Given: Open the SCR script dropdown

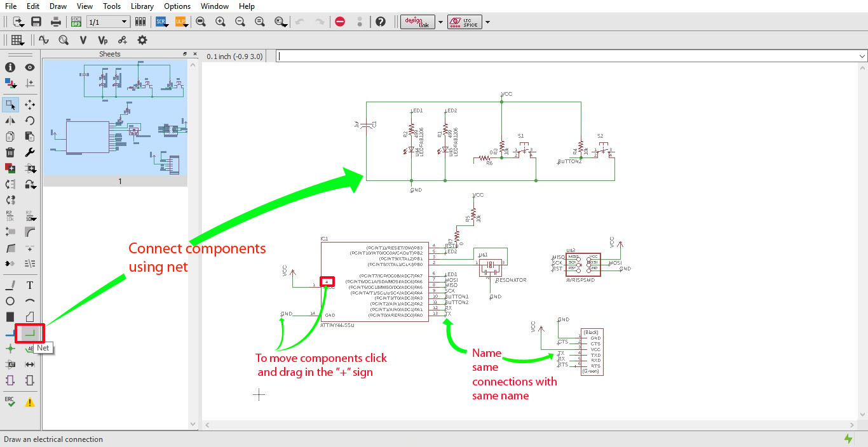Looking at the screenshot, I should click(161, 22).
